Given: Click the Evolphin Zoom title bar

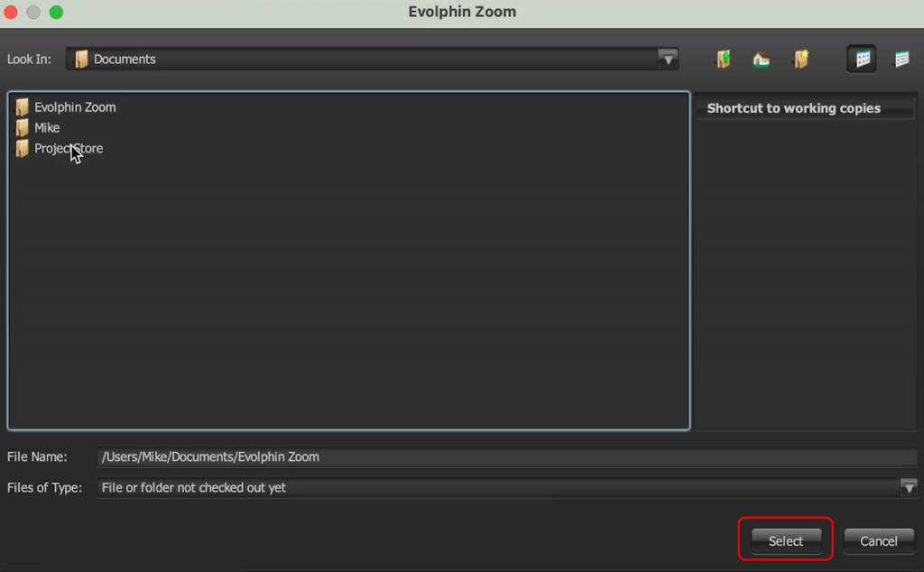Looking at the screenshot, I should [x=462, y=12].
